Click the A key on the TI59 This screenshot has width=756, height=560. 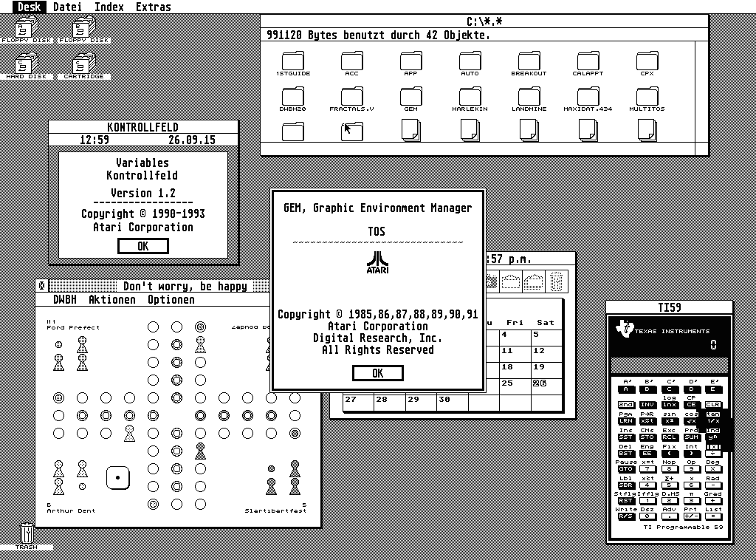point(626,389)
